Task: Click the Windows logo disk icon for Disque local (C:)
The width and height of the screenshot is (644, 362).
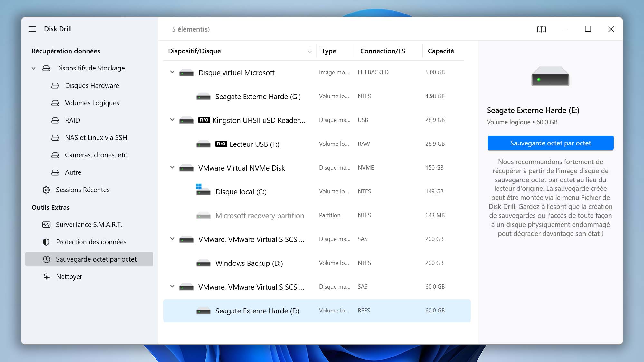Action: click(203, 190)
